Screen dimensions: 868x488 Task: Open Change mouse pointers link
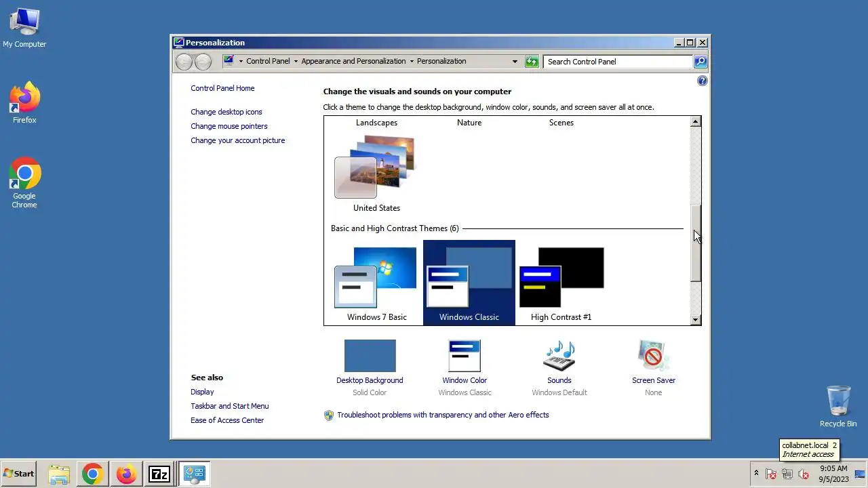(229, 126)
